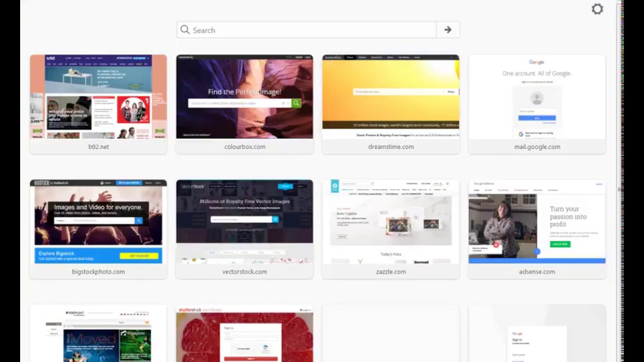Screen dimensions: 644x362
Task: Click the mail.google.com label text
Action: (x=537, y=147)
